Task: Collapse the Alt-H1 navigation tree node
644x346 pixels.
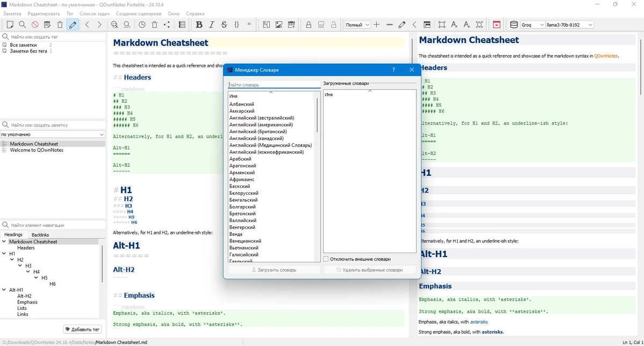Action: click(5, 290)
